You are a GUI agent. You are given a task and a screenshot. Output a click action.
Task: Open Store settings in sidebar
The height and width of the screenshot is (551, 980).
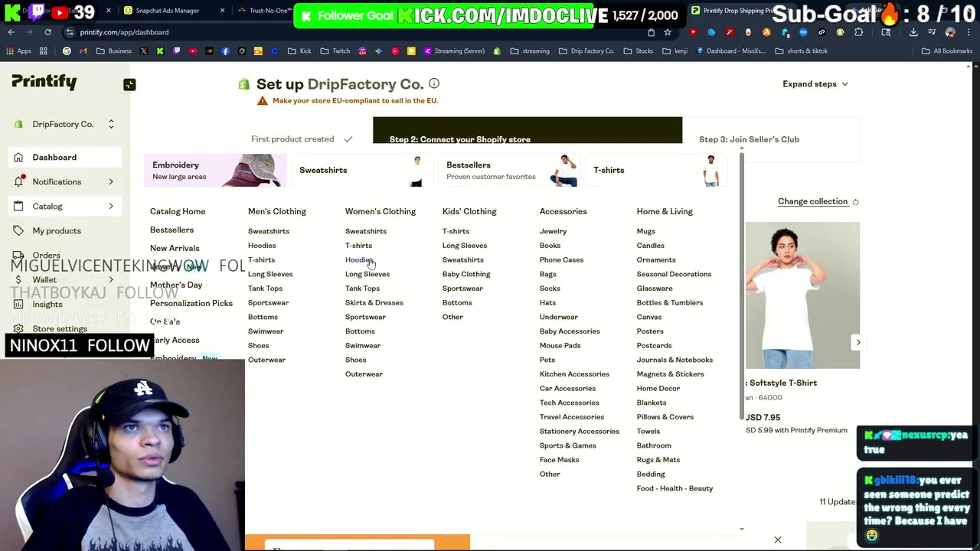[x=60, y=329]
